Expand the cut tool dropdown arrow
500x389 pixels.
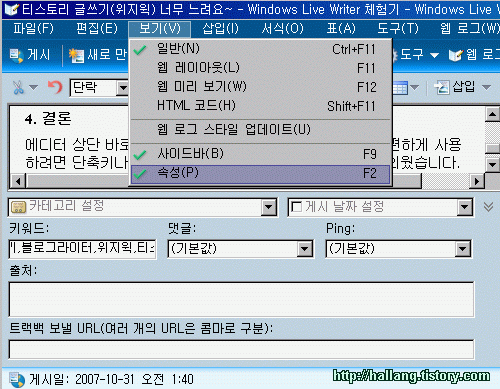(33, 88)
